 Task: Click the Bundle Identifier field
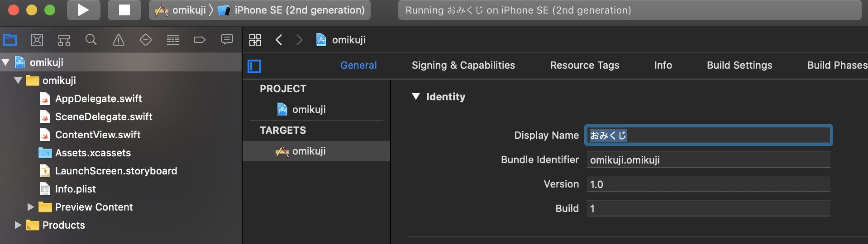pos(709,160)
